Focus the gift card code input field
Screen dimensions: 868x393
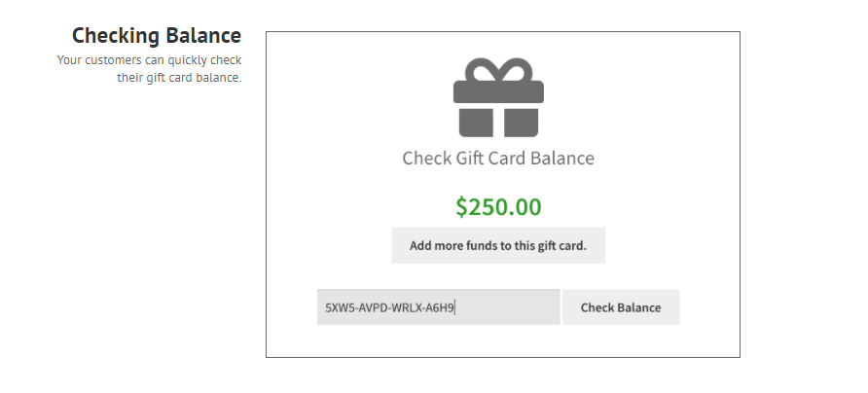point(439,307)
